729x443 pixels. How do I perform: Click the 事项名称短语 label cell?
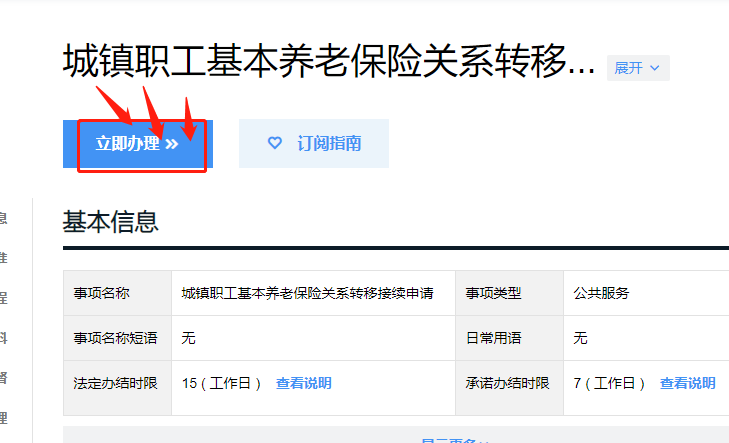118,338
